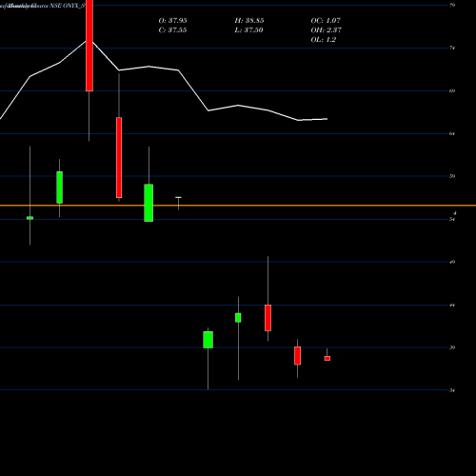Click the "OC: 1.07" reading
This screenshot has height=476, width=476.
tap(326, 21)
